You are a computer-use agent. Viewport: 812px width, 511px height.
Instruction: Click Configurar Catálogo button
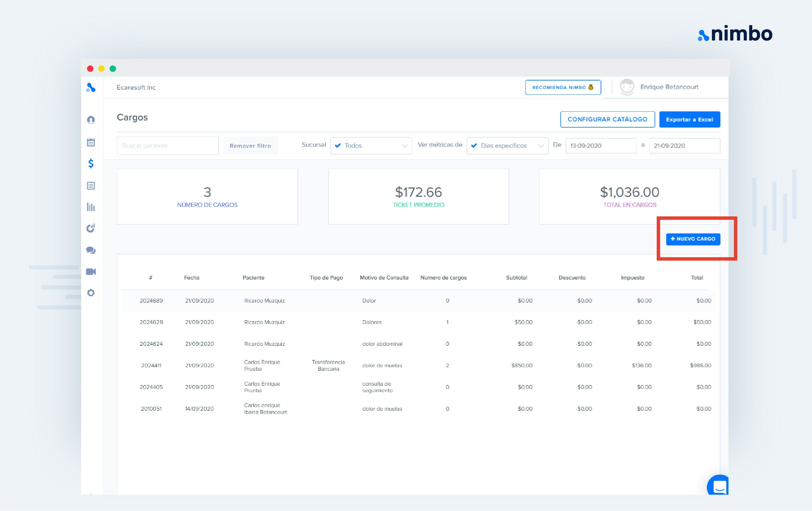607,119
